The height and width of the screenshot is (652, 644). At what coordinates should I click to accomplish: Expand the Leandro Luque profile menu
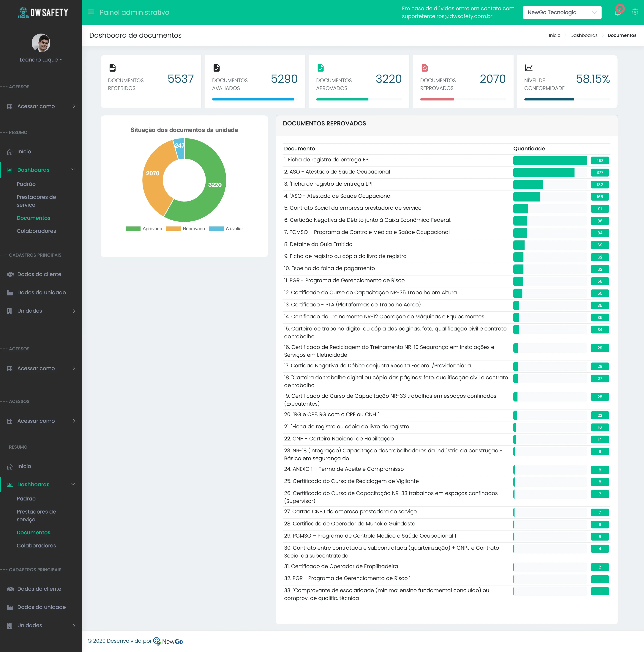point(41,60)
